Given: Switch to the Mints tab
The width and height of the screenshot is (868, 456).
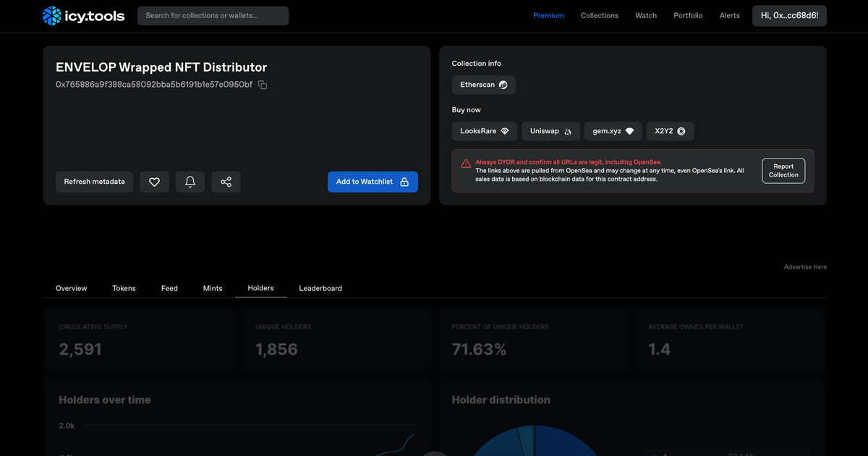Looking at the screenshot, I should (x=213, y=288).
